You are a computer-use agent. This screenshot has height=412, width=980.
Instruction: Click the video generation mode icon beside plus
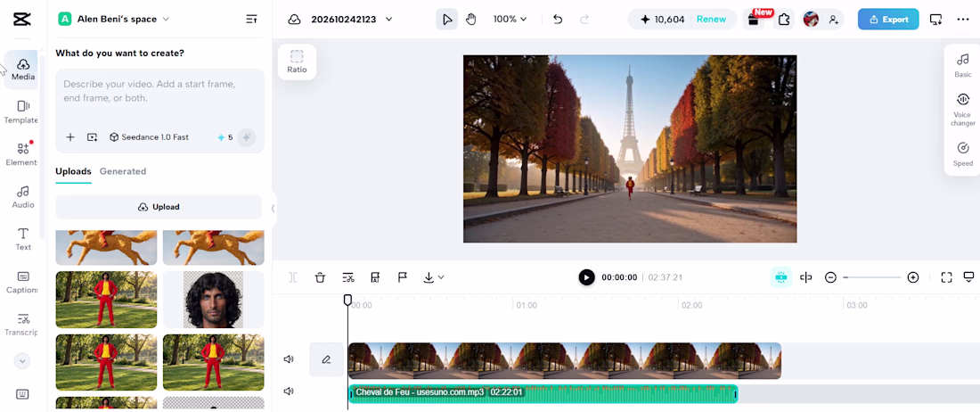point(92,137)
